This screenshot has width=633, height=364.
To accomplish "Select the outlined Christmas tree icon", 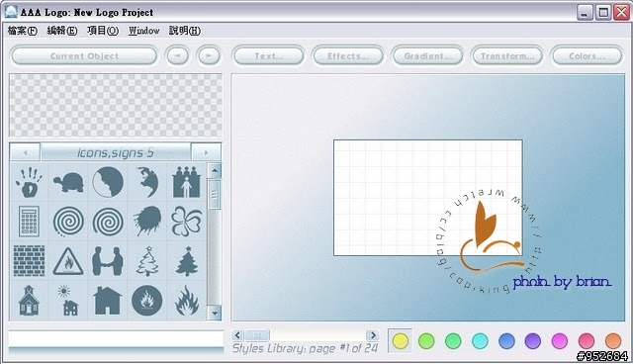I will [147, 261].
